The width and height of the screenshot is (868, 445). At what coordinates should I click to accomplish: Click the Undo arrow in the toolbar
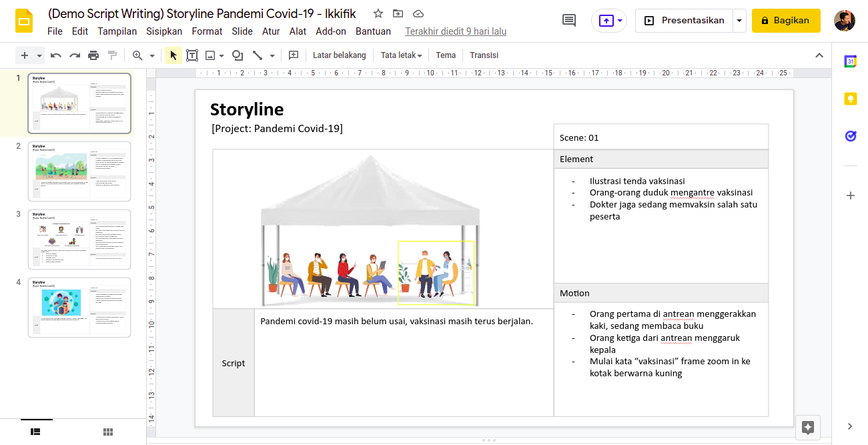56,55
